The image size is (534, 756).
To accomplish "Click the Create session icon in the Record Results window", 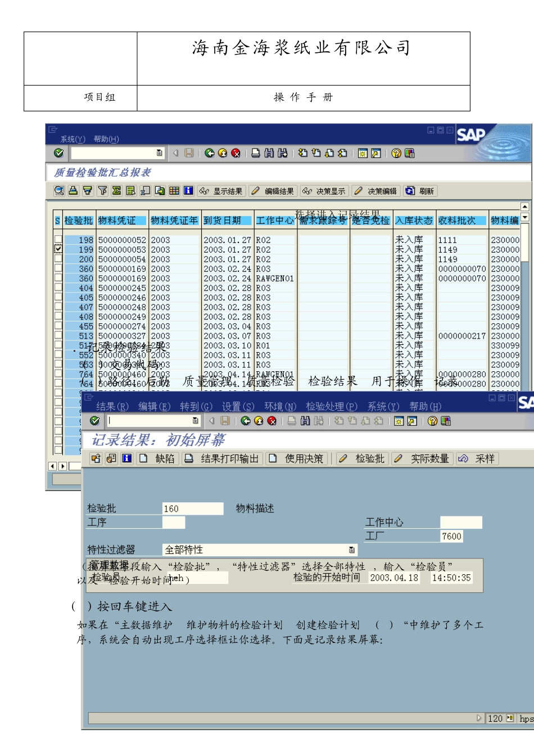I will [x=399, y=421].
